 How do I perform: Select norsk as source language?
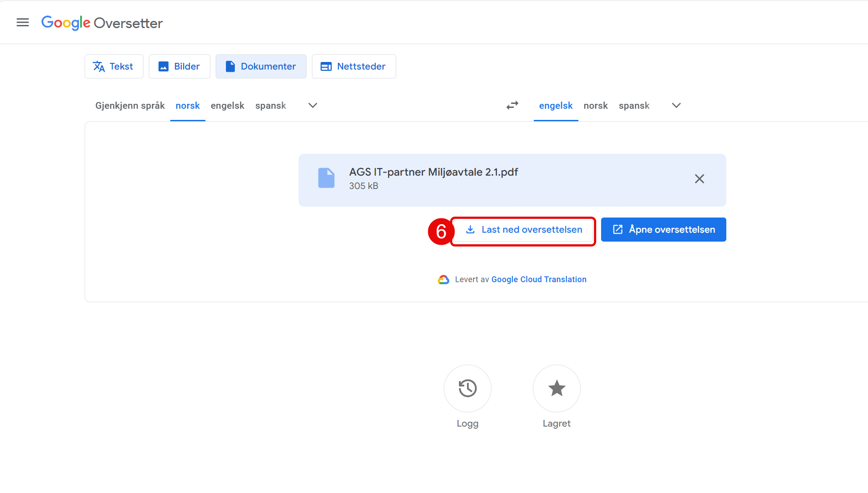[188, 106]
